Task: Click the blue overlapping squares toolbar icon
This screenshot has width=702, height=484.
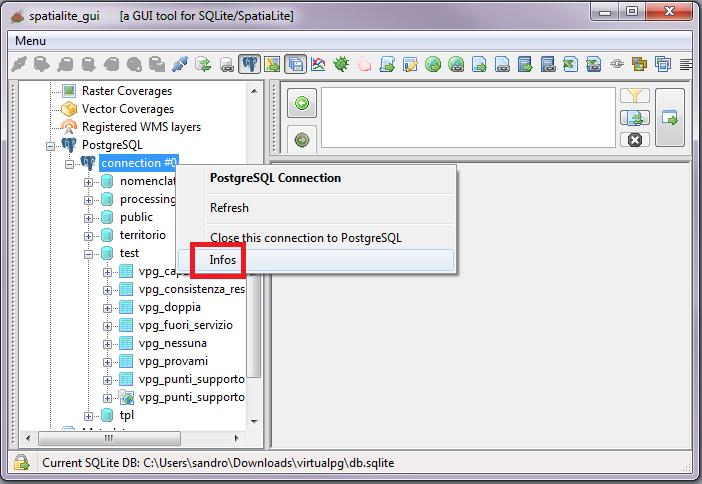Action: [x=663, y=64]
